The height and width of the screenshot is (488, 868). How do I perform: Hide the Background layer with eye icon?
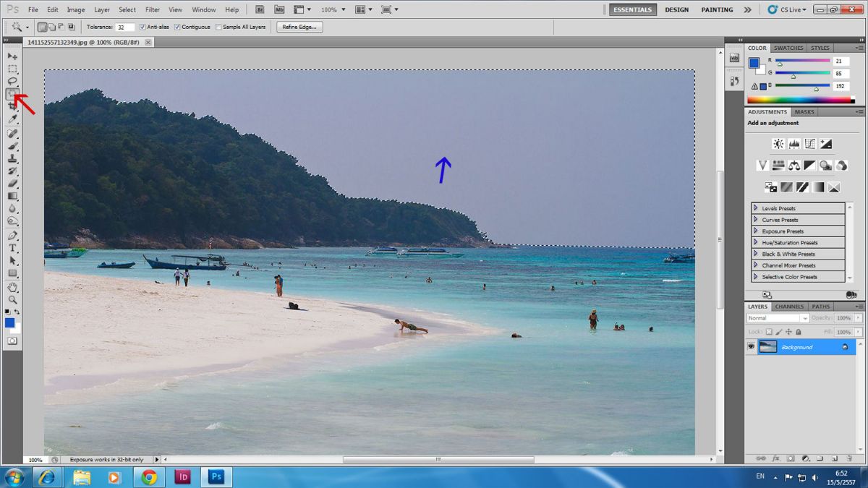pos(752,347)
